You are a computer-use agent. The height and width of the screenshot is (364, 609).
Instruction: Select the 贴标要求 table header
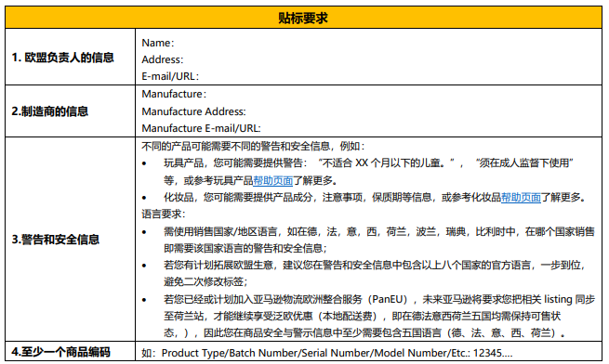[303, 18]
